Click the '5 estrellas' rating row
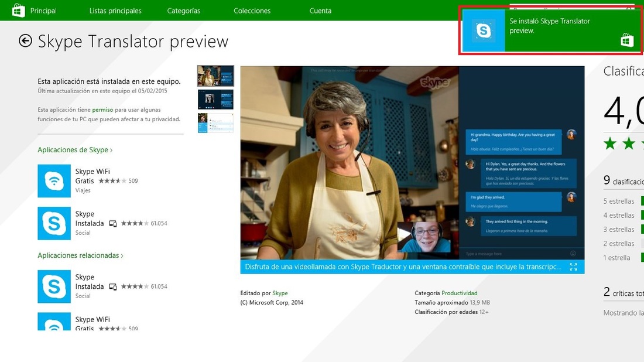Image resolution: width=644 pixels, height=362 pixels. [x=623, y=201]
